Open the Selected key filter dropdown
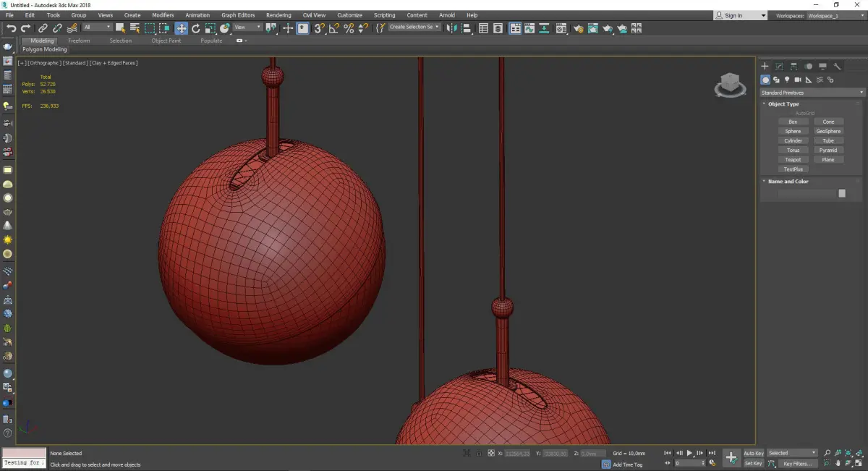 [x=792, y=453]
